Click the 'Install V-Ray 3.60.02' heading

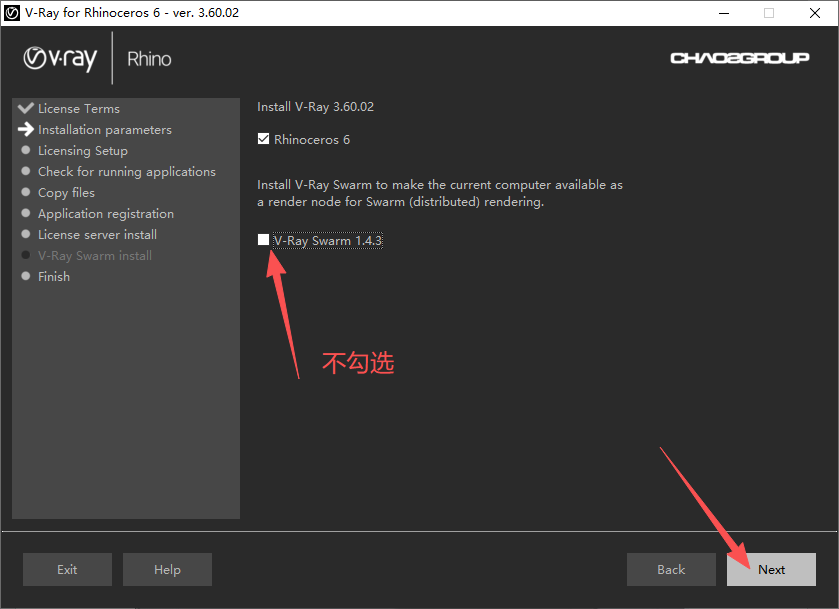(315, 106)
